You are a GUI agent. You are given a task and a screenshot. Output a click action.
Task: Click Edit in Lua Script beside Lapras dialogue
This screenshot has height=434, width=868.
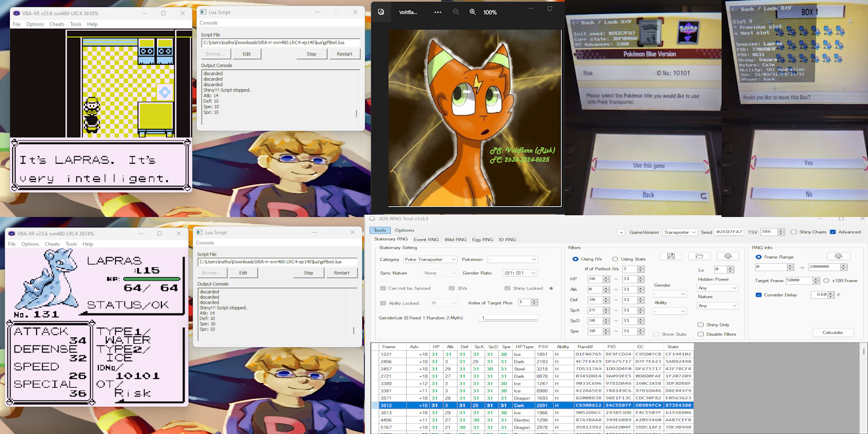pos(247,54)
